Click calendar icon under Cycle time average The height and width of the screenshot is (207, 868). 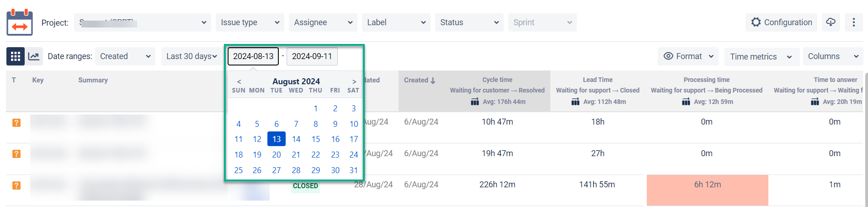tap(475, 102)
